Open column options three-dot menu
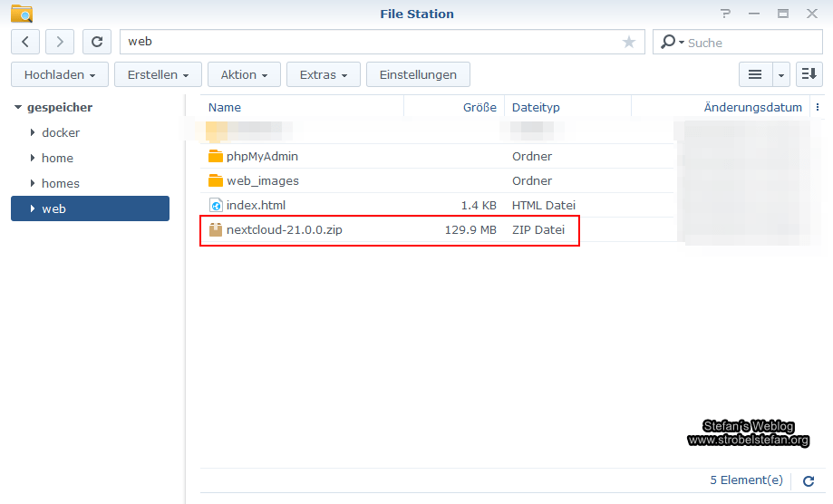 pos(818,107)
